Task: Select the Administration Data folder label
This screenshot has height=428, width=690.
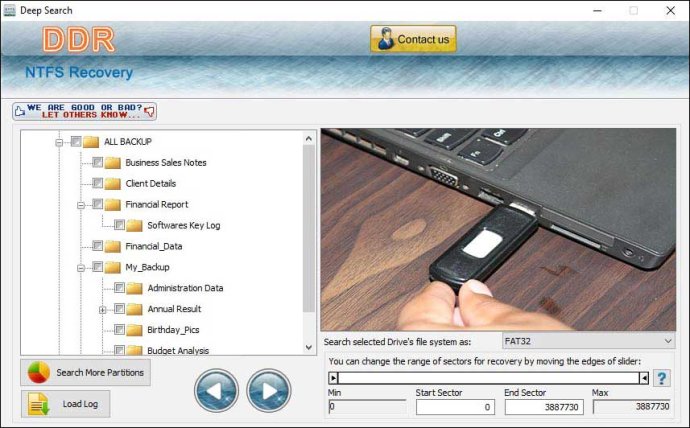Action: point(185,288)
